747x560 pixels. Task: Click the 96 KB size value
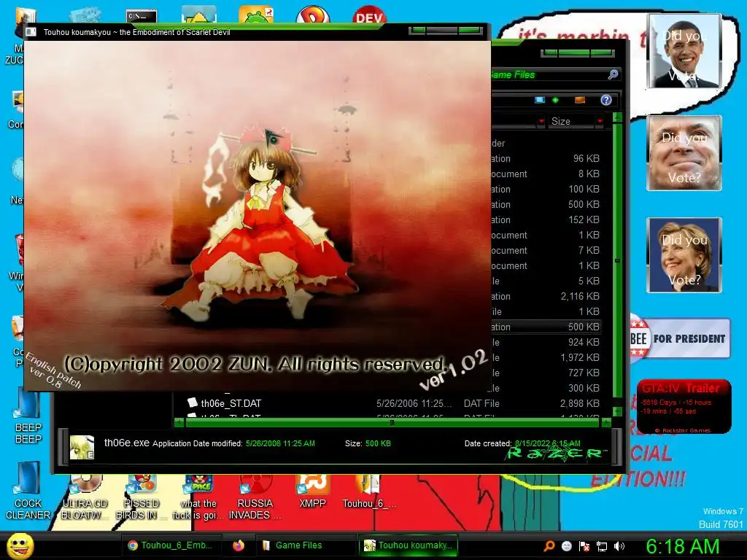click(586, 158)
